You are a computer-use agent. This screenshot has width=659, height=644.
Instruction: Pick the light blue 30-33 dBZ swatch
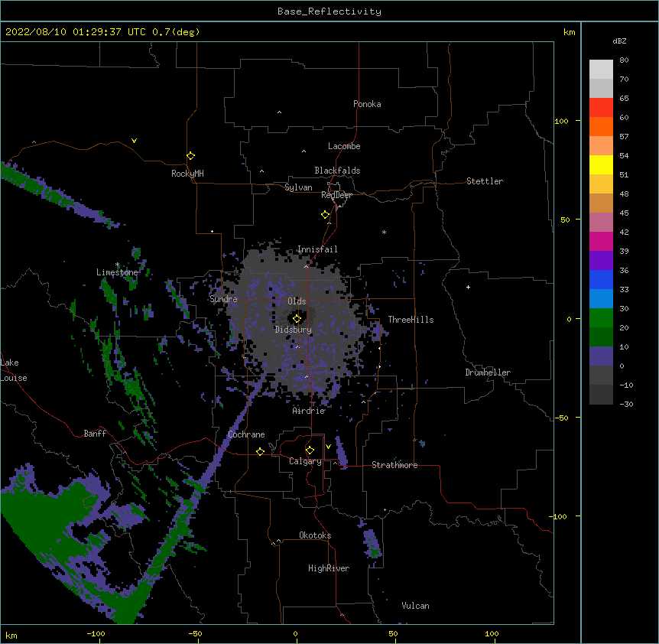click(601, 299)
